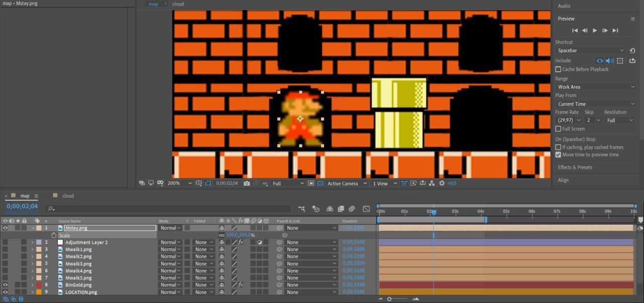Click the red label of BinGold.png
The height and width of the screenshot is (303, 644).
(x=39, y=285)
